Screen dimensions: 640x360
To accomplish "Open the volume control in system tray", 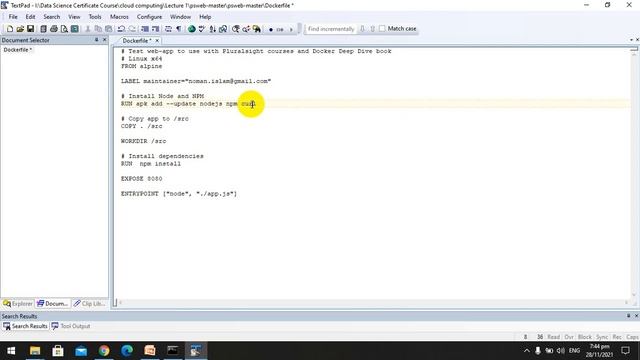I will point(561,351).
